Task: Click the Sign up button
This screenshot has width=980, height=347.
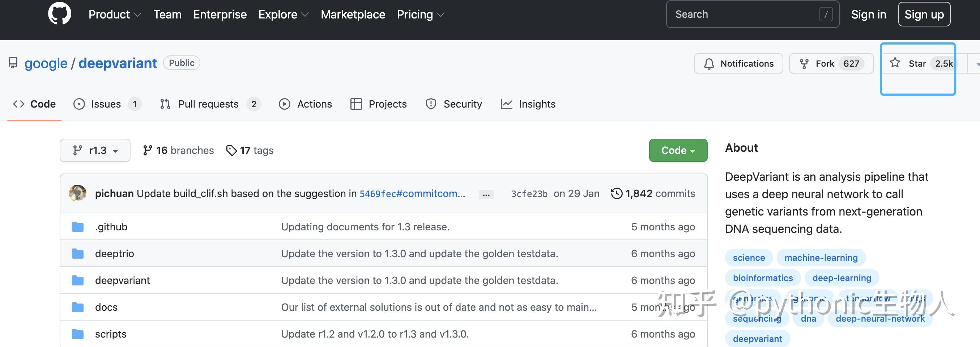Action: 924,14
